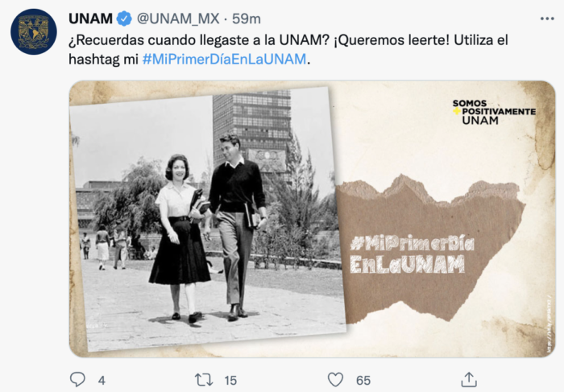Click the like count 65
The height and width of the screenshot is (392, 564).
[x=363, y=381]
